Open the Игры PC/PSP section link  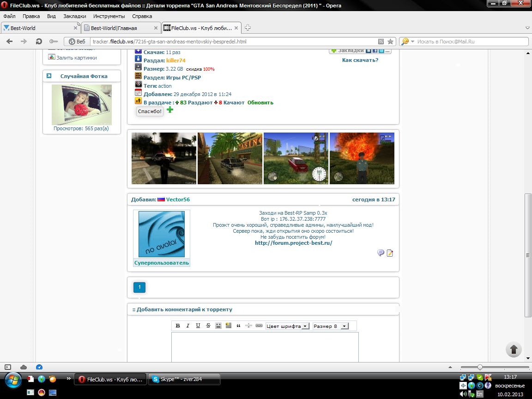coord(183,78)
